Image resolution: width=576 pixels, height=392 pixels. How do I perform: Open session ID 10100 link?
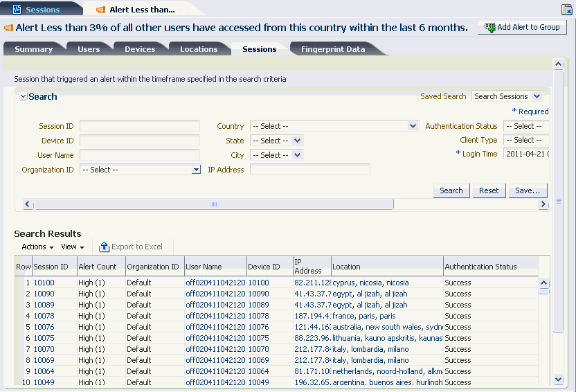[x=44, y=283]
